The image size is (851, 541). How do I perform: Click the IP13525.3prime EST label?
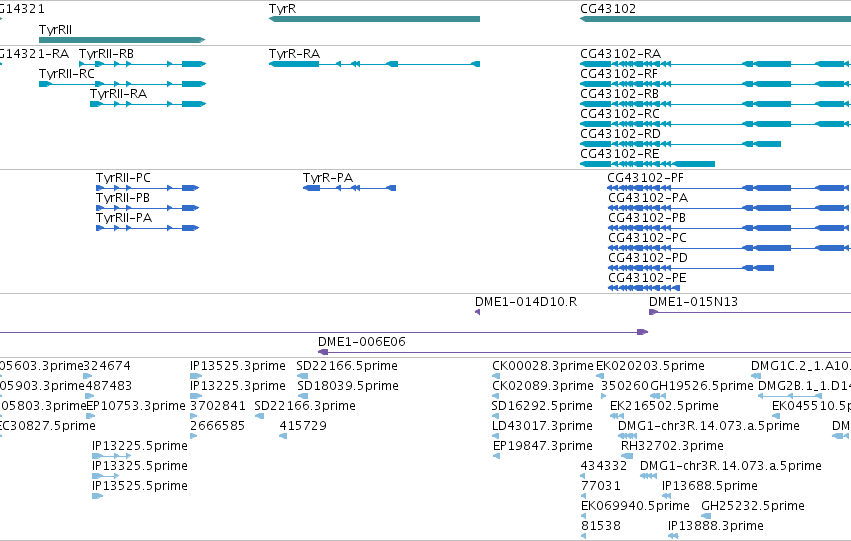point(238,366)
